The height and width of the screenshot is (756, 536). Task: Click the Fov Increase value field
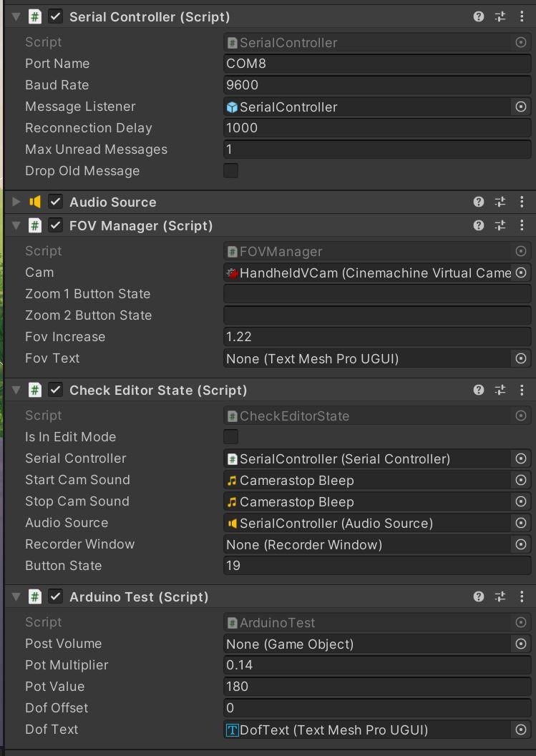377,337
